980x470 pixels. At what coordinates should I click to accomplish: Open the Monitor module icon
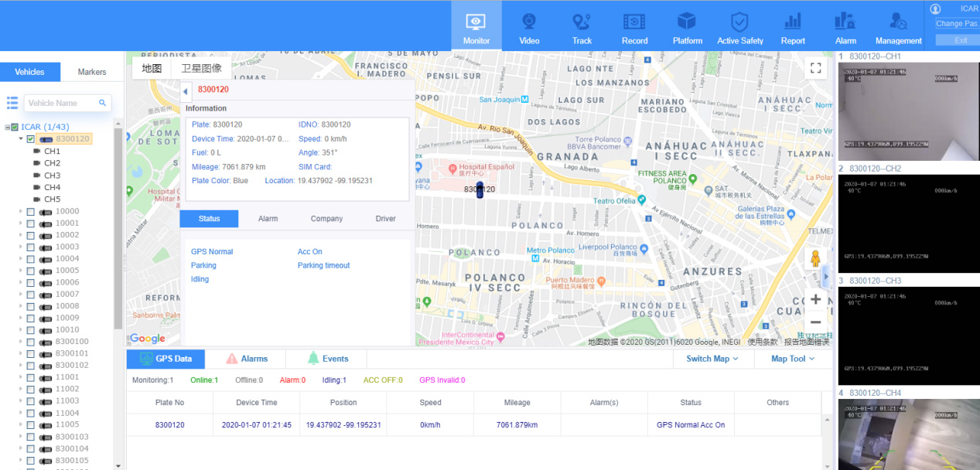(x=476, y=22)
